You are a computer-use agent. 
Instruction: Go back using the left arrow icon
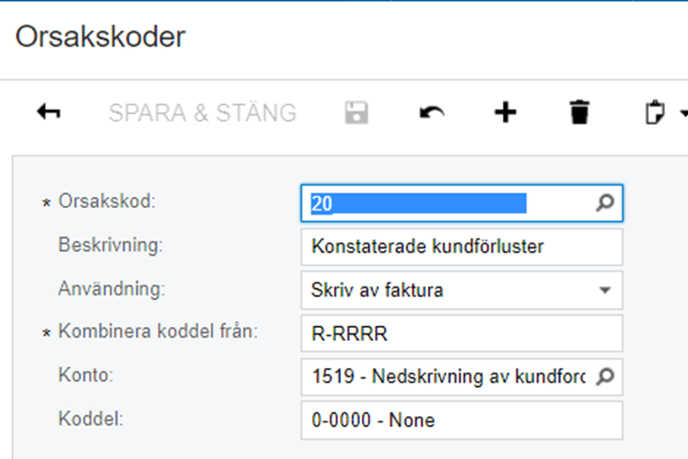pos(48,113)
